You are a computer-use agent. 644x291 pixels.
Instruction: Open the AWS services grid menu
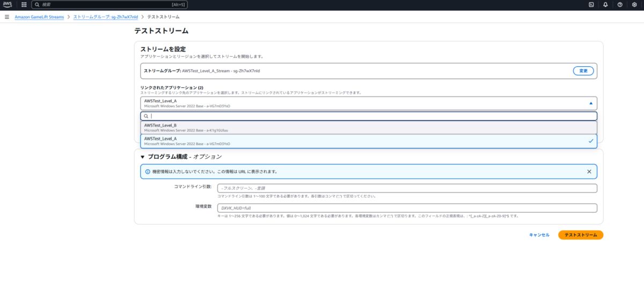point(24,4)
